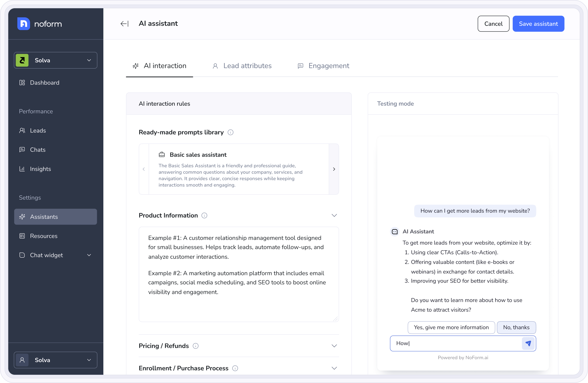Screen dimensions: 588x383
Task: Click the No, thanks quick reply
Action: (516, 327)
